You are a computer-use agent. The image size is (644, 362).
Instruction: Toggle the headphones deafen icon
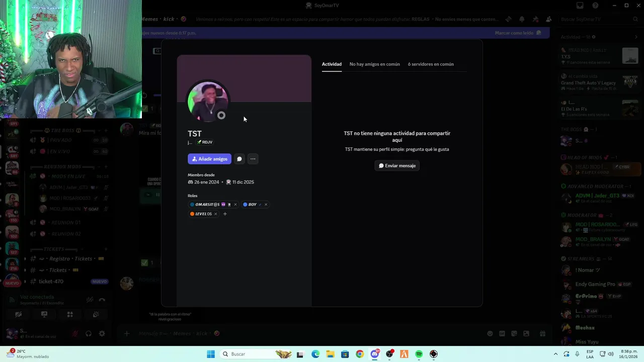click(x=89, y=333)
